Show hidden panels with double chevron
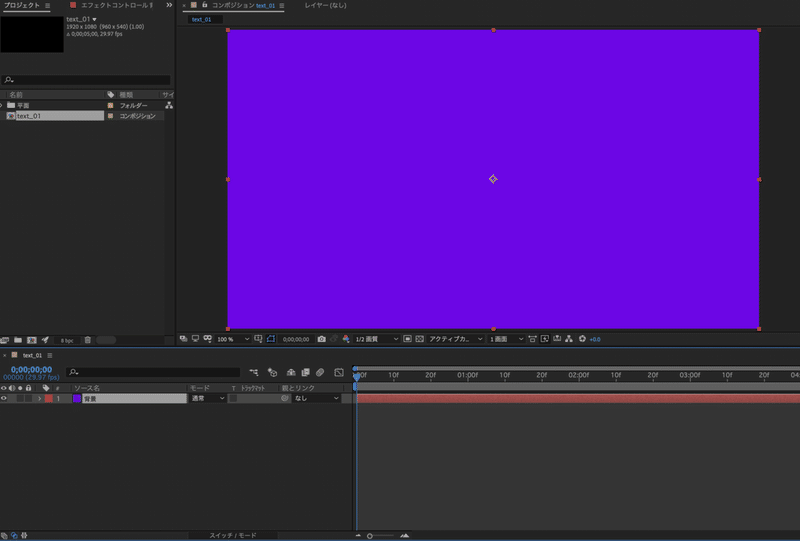 (169, 5)
